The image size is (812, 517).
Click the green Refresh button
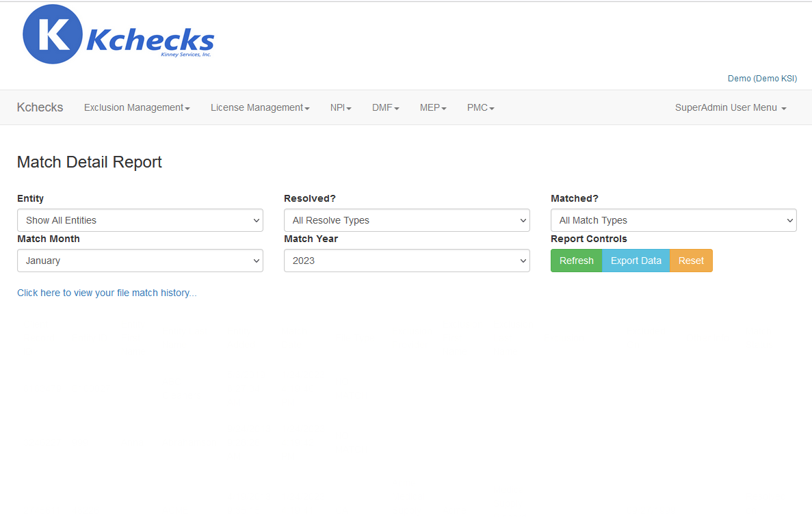tap(576, 261)
